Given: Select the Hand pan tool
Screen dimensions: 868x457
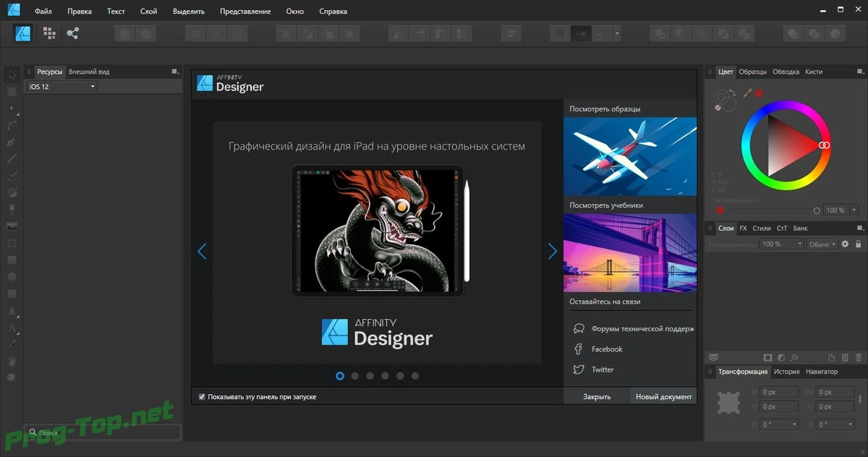Looking at the screenshot, I should [x=12, y=361].
